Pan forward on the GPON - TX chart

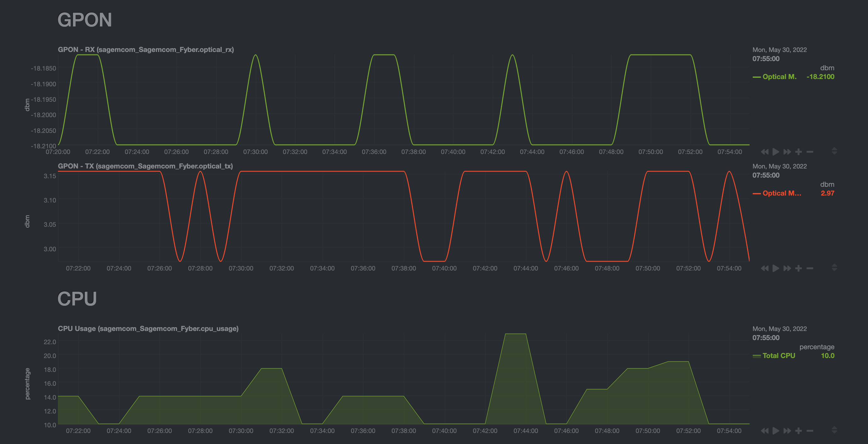787,268
